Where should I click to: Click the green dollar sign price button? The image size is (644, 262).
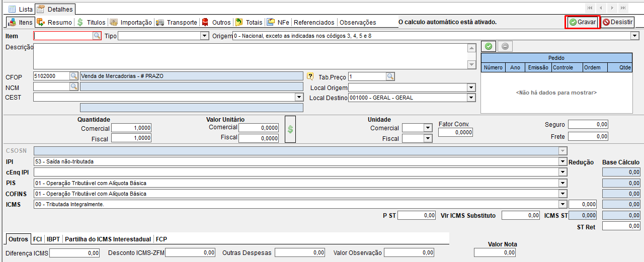[x=290, y=129]
